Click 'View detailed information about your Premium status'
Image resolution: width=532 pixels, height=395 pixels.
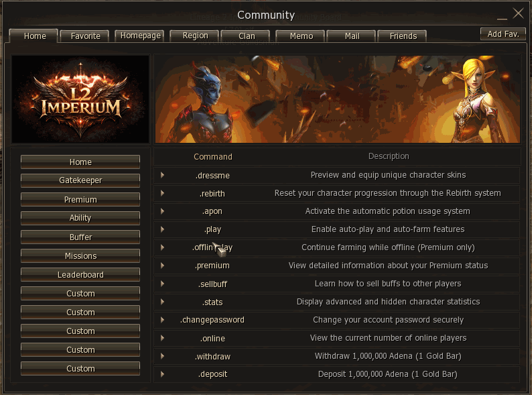388,266
